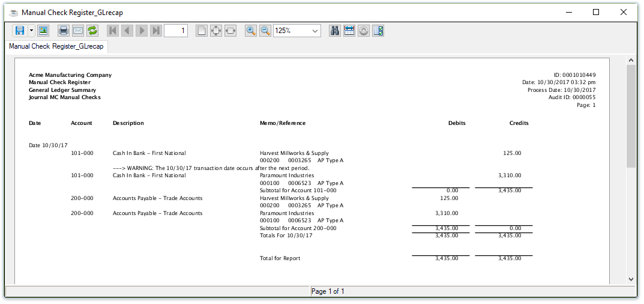Click the export as image icon

click(43, 31)
